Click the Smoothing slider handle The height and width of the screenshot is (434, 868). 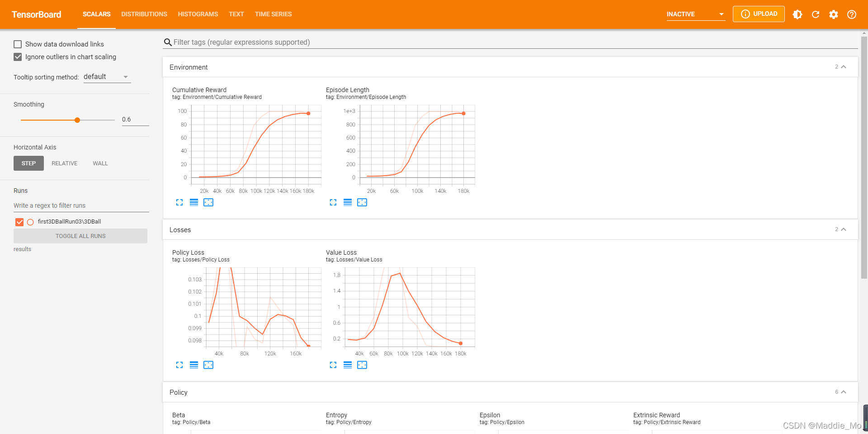coord(77,120)
